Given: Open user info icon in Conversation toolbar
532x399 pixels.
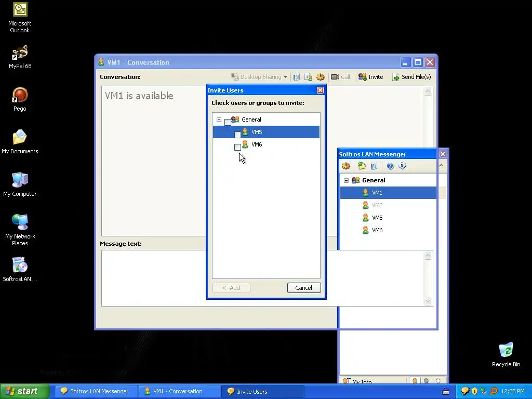Looking at the screenshot, I should tap(308, 77).
